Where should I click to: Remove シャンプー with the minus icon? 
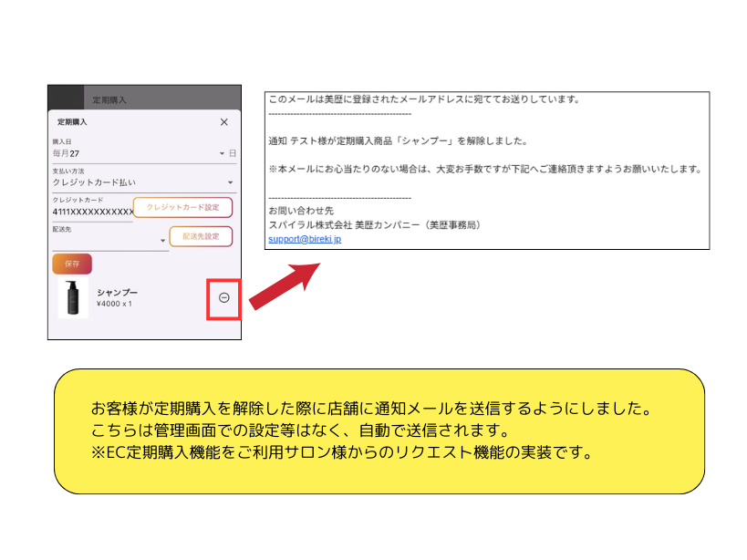pyautogui.click(x=223, y=297)
